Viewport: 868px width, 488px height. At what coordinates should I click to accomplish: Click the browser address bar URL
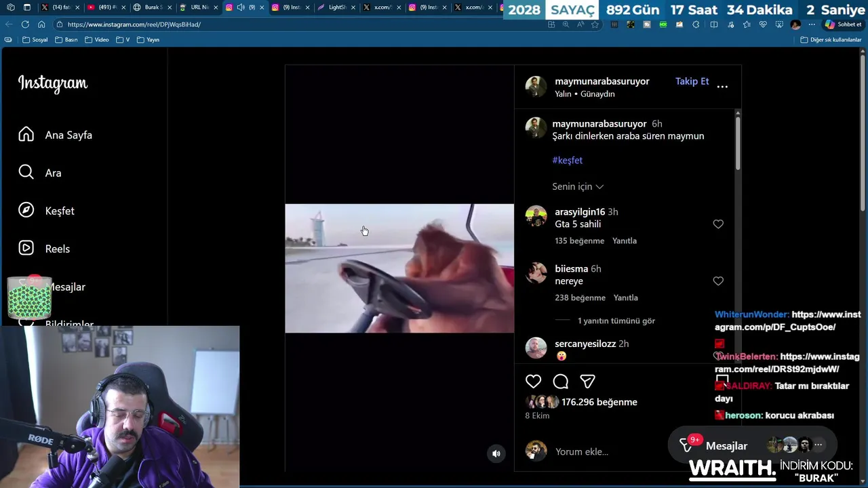134,24
